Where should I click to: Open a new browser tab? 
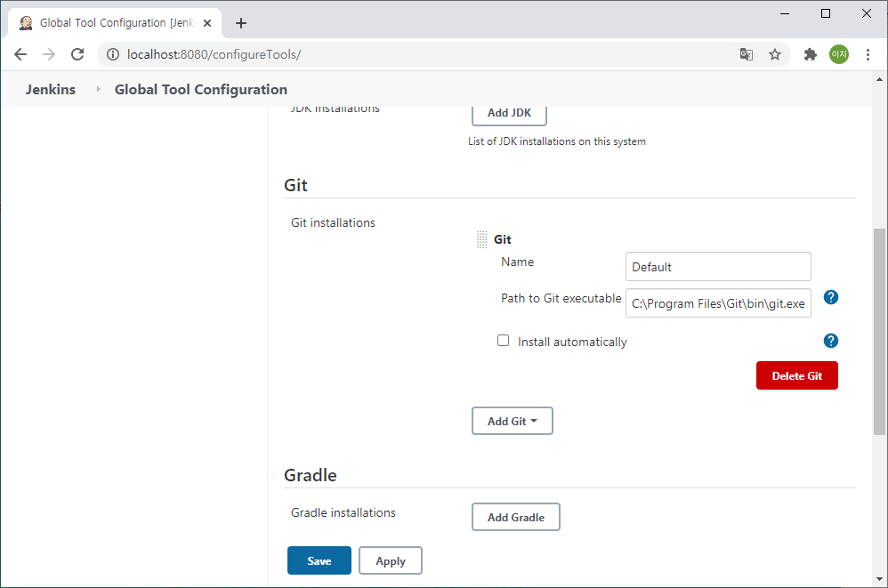[241, 23]
